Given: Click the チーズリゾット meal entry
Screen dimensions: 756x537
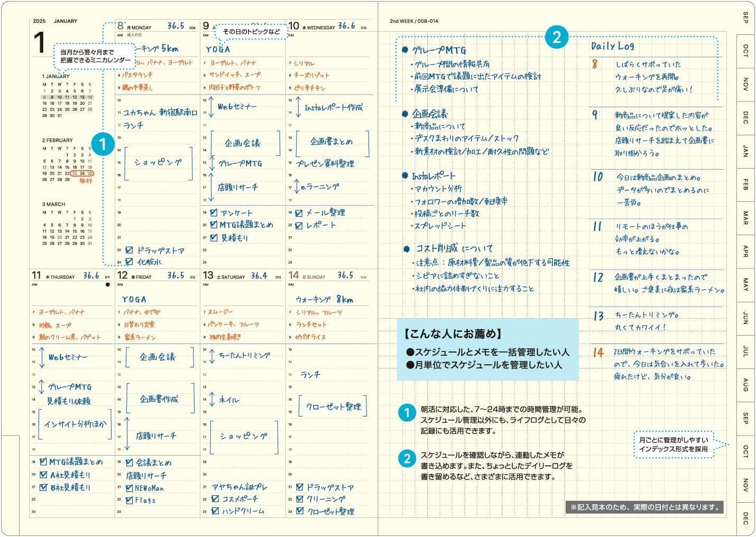Looking at the screenshot, I should (311, 75).
